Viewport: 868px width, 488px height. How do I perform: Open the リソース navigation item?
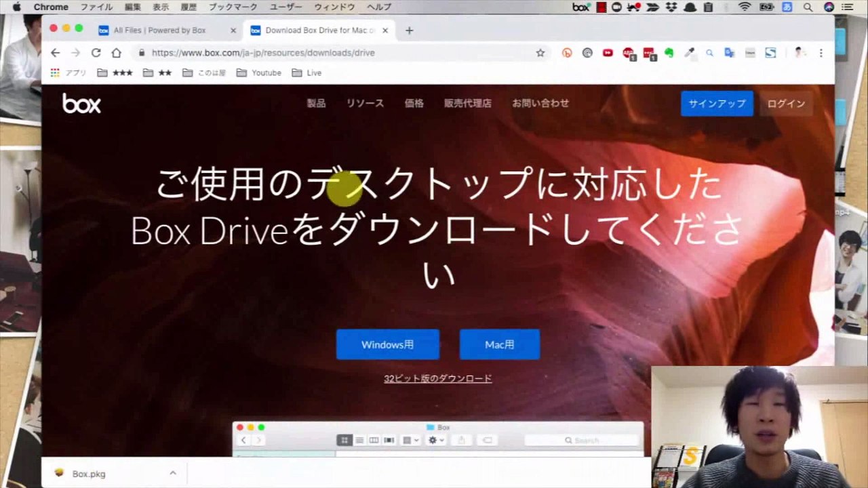pyautogui.click(x=365, y=103)
